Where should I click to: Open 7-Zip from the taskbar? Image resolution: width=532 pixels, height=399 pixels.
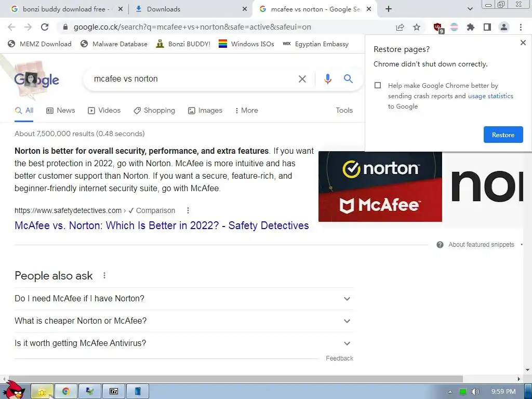click(114, 392)
